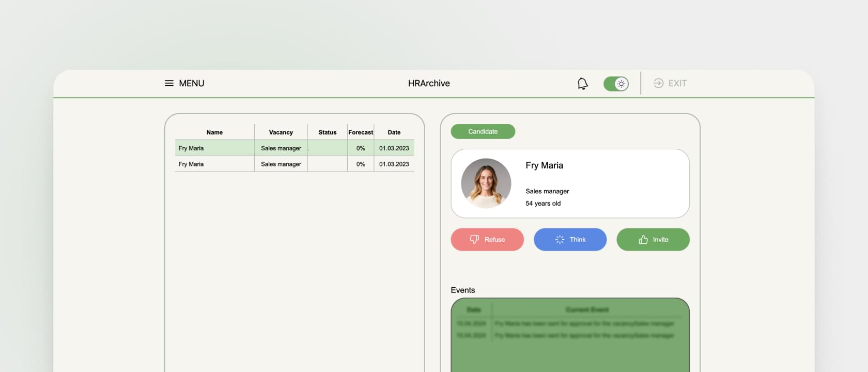Click the spinner icon on Think
The width and height of the screenshot is (868, 372).
point(560,240)
